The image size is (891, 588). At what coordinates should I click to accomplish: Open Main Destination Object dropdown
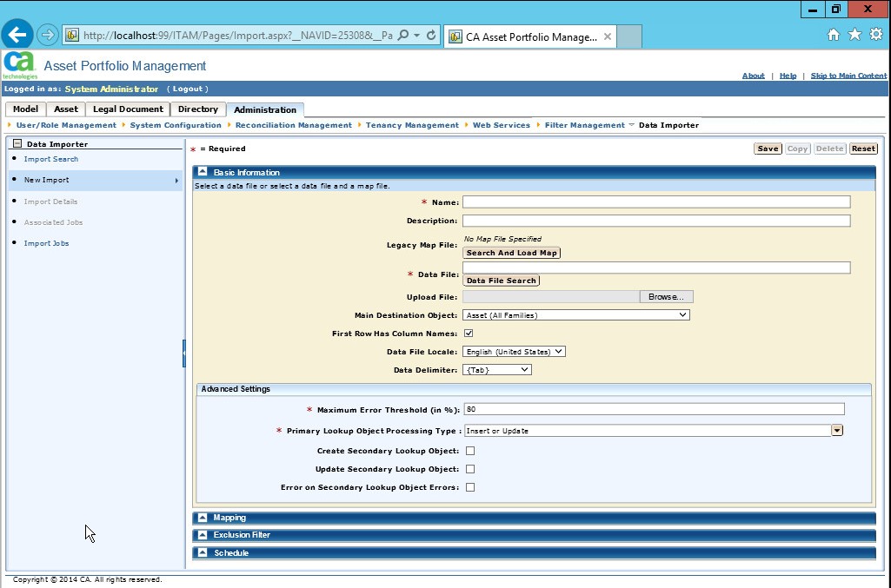tap(576, 315)
